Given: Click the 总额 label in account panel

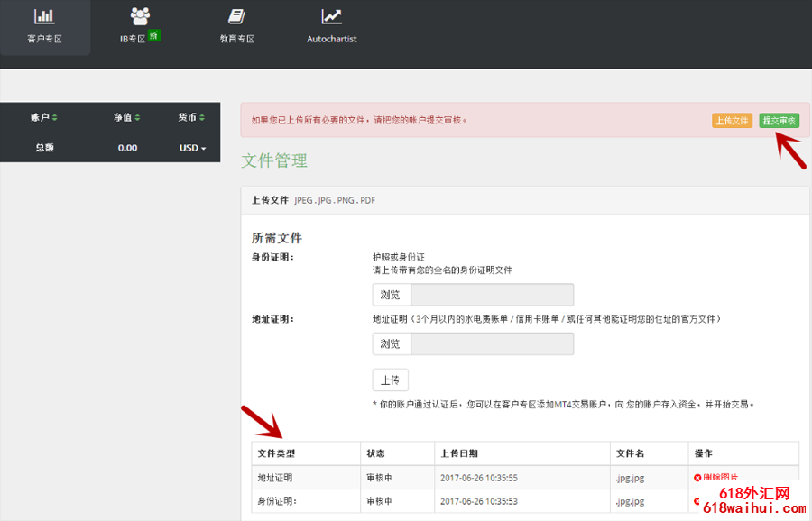Looking at the screenshot, I should pyautogui.click(x=44, y=148).
